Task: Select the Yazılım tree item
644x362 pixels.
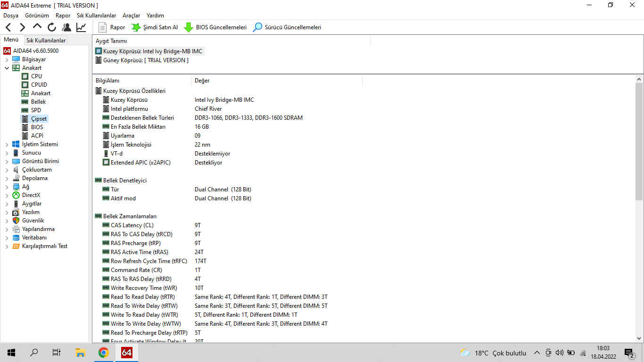Action: [x=31, y=212]
